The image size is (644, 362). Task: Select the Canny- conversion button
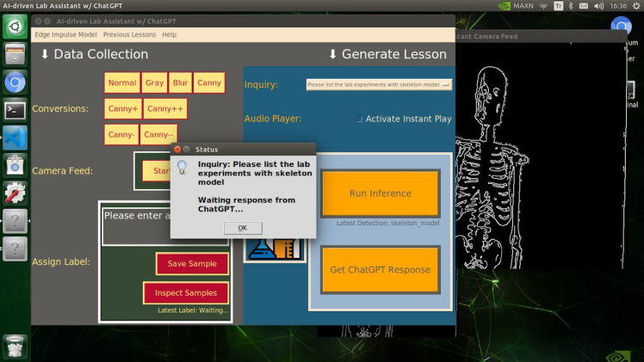(x=121, y=134)
